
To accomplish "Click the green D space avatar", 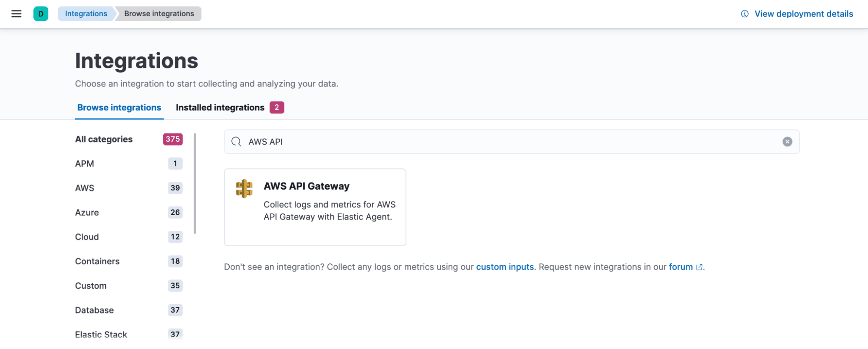I will 41,14.
